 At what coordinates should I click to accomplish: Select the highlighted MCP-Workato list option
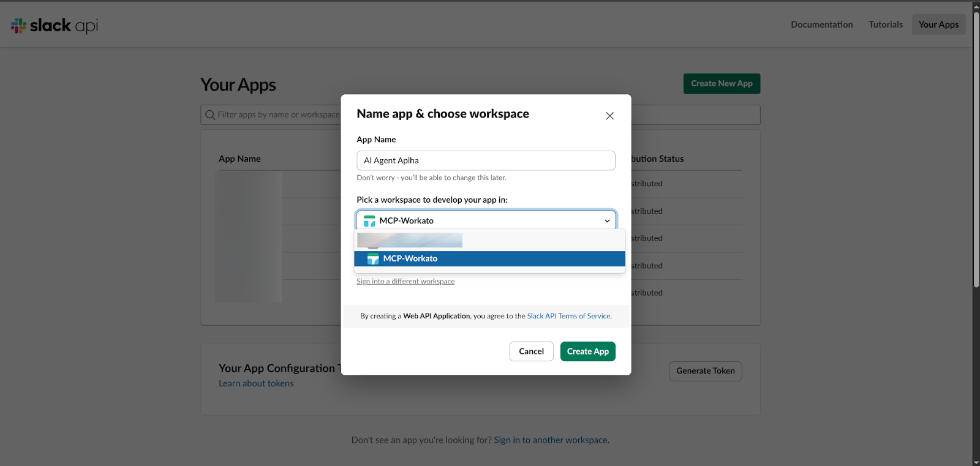click(x=489, y=259)
